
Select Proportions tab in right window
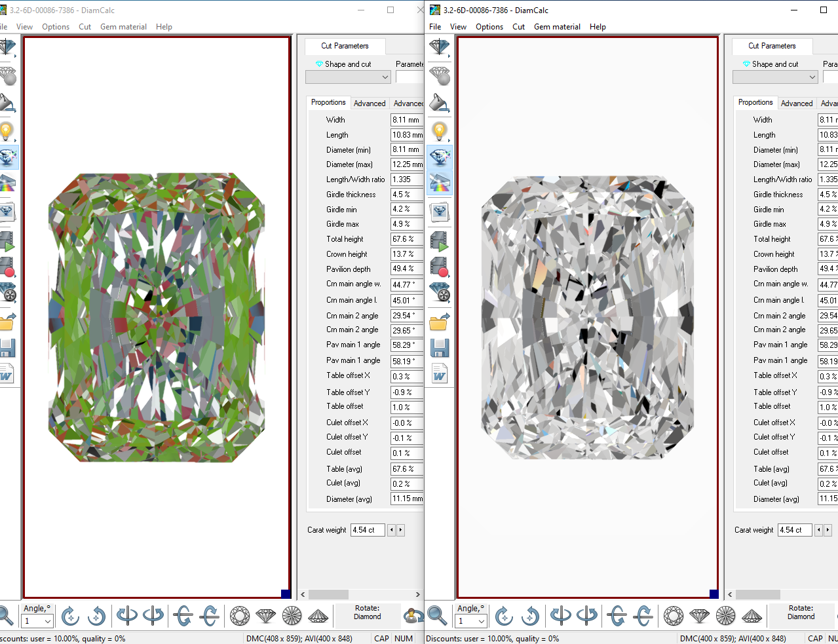point(755,102)
